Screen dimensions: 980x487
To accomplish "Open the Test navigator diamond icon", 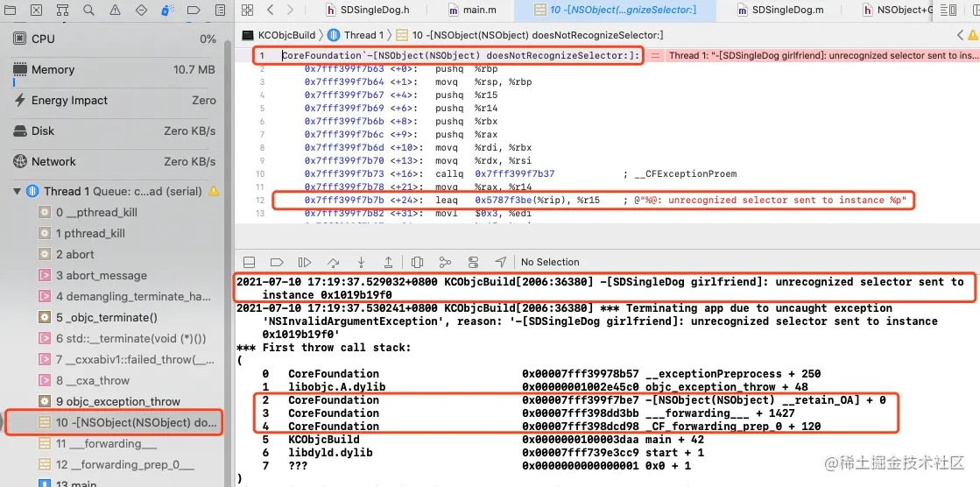I will 141,10.
